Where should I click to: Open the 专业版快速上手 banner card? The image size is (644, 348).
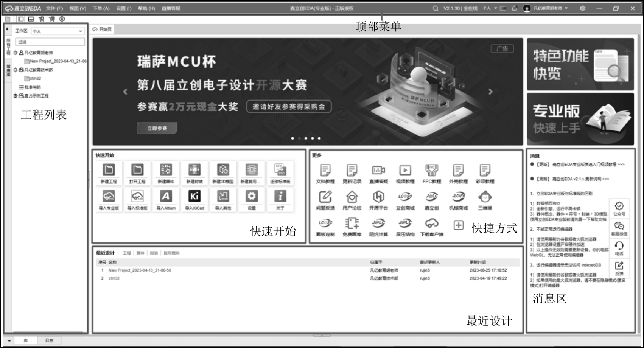click(580, 119)
